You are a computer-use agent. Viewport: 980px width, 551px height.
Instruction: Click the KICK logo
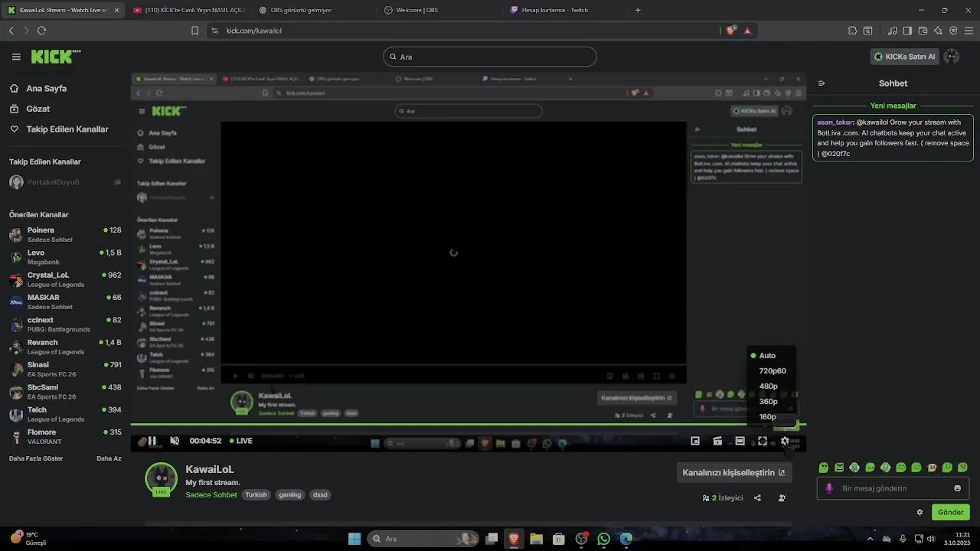click(x=55, y=57)
